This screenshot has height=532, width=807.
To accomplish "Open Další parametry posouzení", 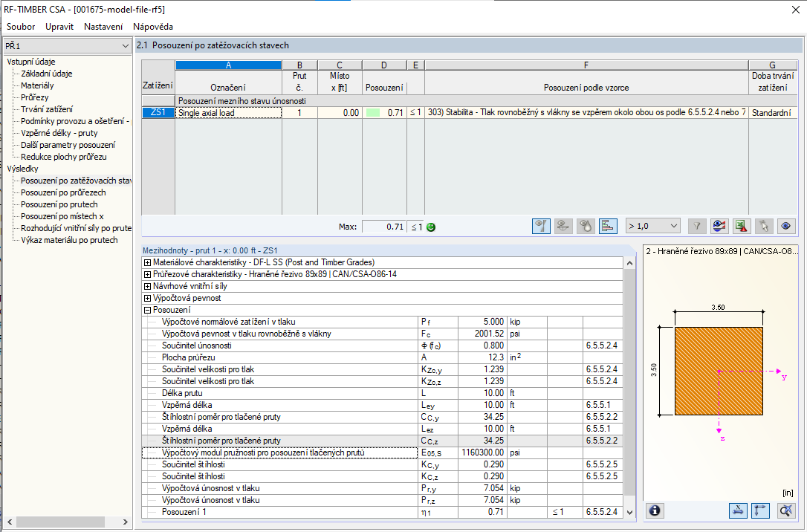I will pos(68,145).
